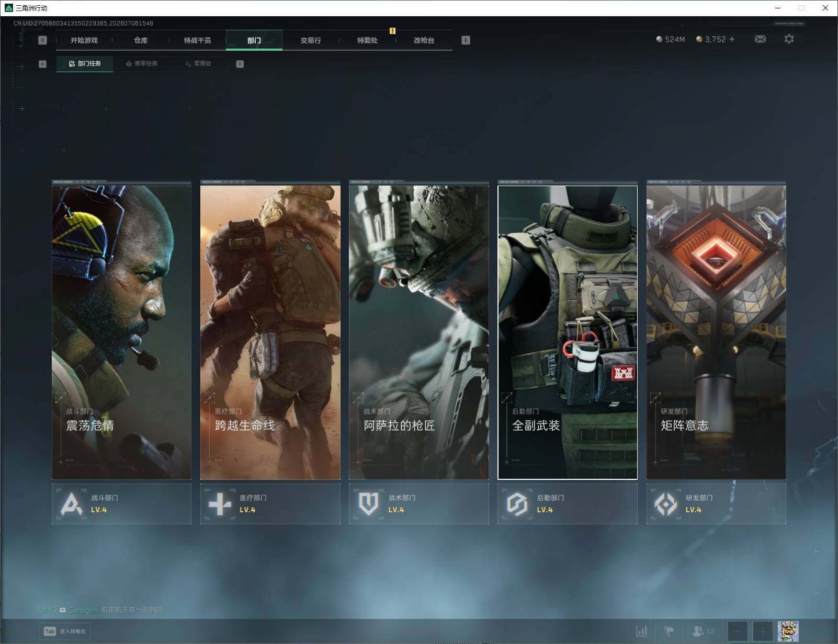Open the settings gear icon
Screen dimensions: 838x644
click(x=789, y=39)
